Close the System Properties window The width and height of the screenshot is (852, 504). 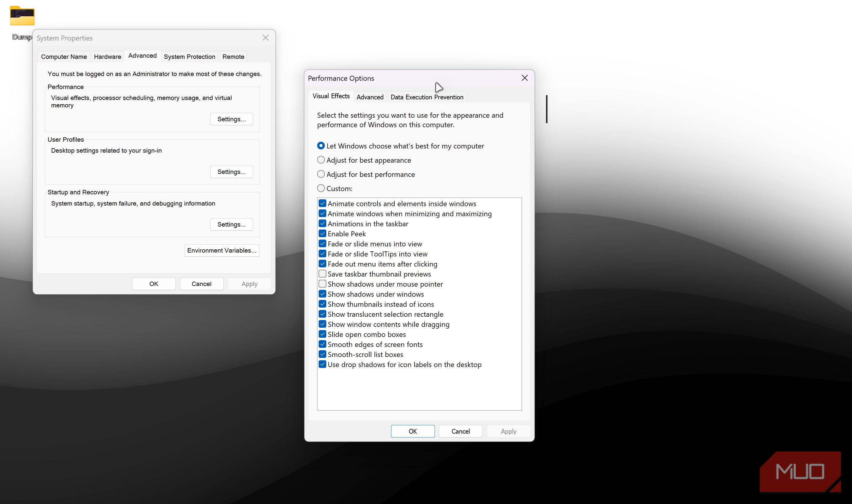coord(266,38)
